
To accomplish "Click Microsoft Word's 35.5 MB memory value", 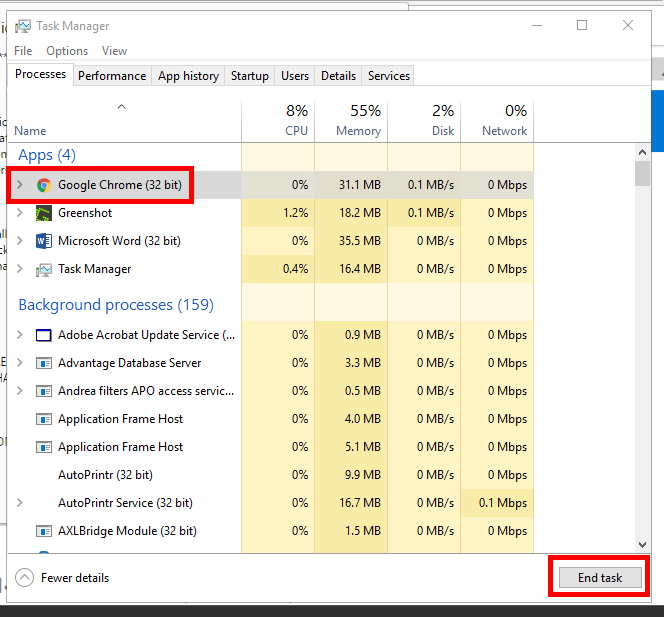I will point(360,241).
